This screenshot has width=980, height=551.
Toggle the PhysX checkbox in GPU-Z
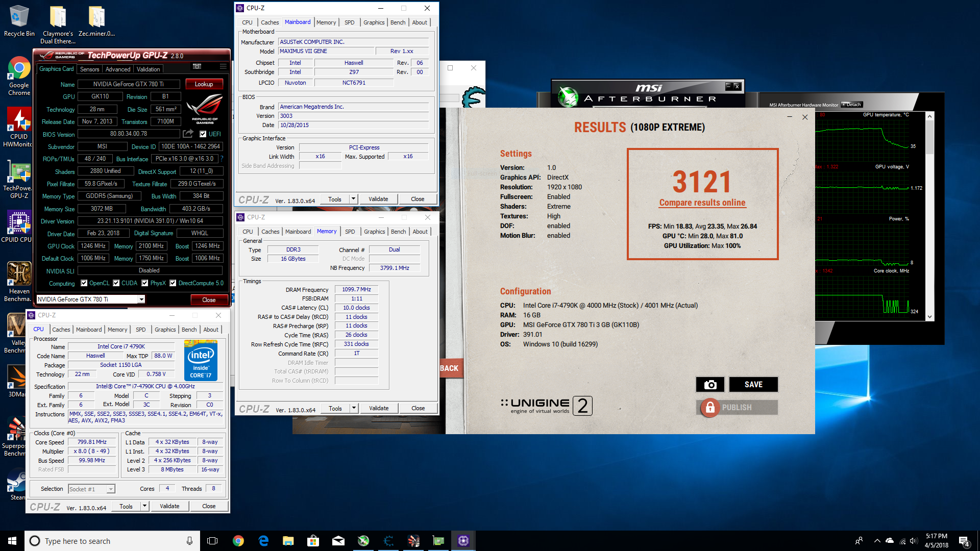pyautogui.click(x=145, y=283)
